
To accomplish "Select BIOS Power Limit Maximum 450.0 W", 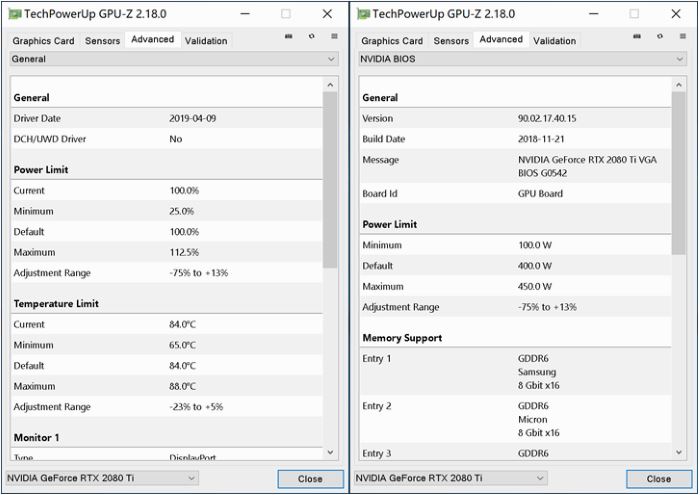I will coord(535,287).
